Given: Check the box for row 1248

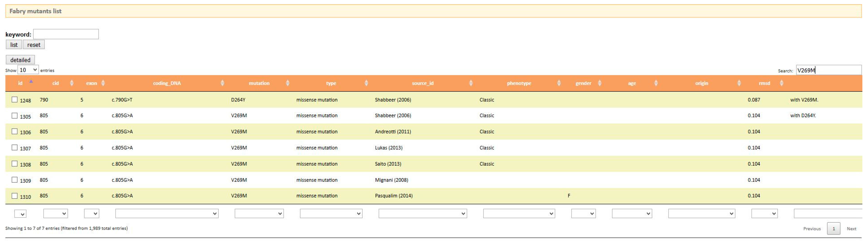Looking at the screenshot, I should click(15, 100).
